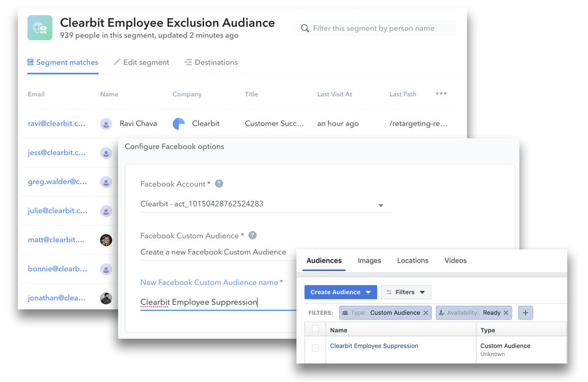This screenshot has width=588, height=382.
Task: Click the avatar in julie@clearbit row
Action: 106,211
